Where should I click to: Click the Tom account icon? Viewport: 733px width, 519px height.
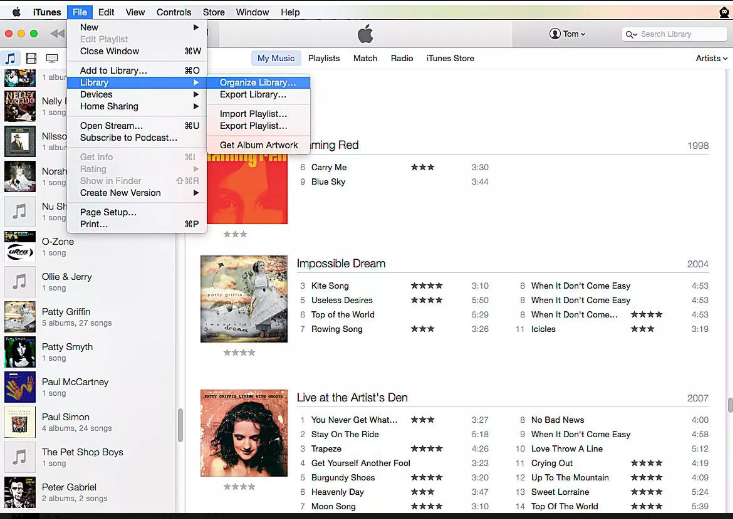point(554,34)
